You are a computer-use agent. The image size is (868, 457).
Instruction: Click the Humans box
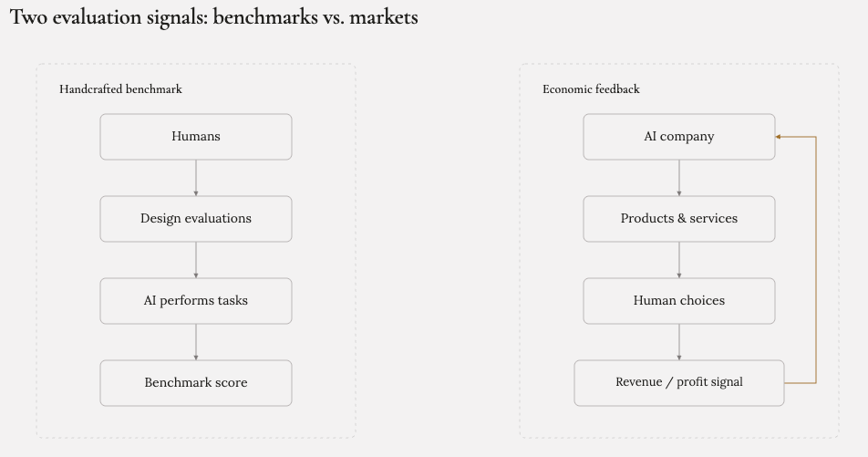[196, 137]
